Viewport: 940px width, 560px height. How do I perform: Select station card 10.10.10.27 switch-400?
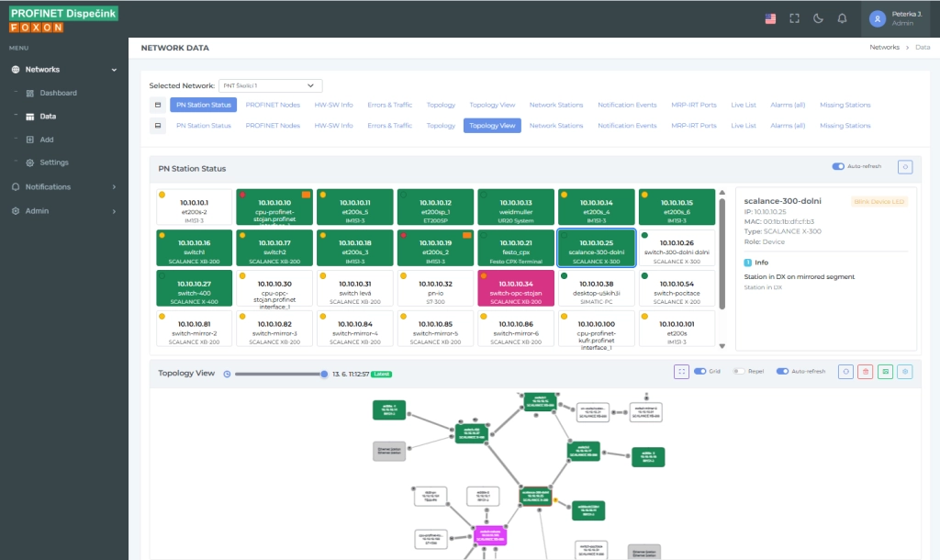pyautogui.click(x=195, y=287)
